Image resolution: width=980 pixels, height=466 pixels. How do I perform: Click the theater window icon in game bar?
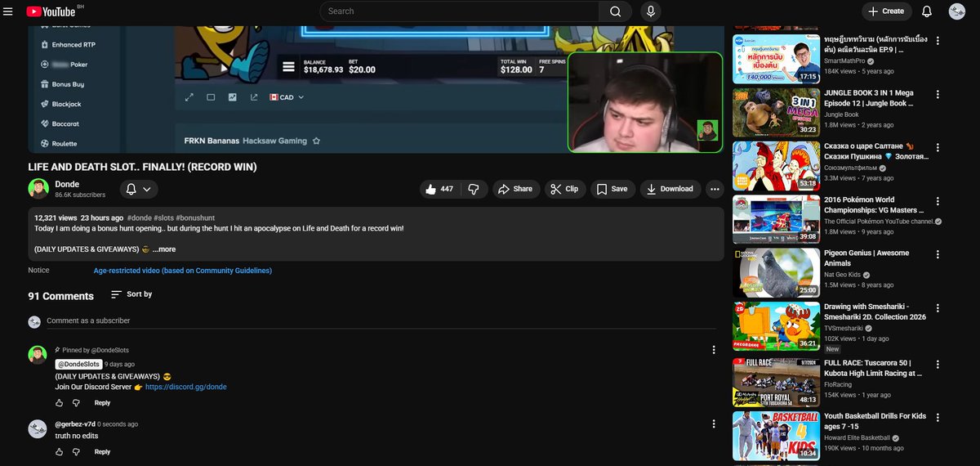click(211, 97)
